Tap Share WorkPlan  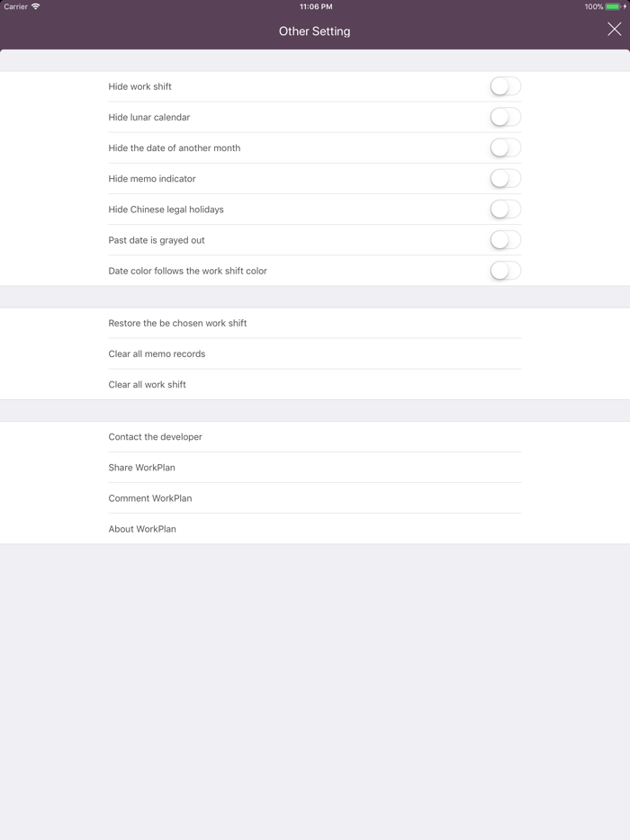coord(141,468)
